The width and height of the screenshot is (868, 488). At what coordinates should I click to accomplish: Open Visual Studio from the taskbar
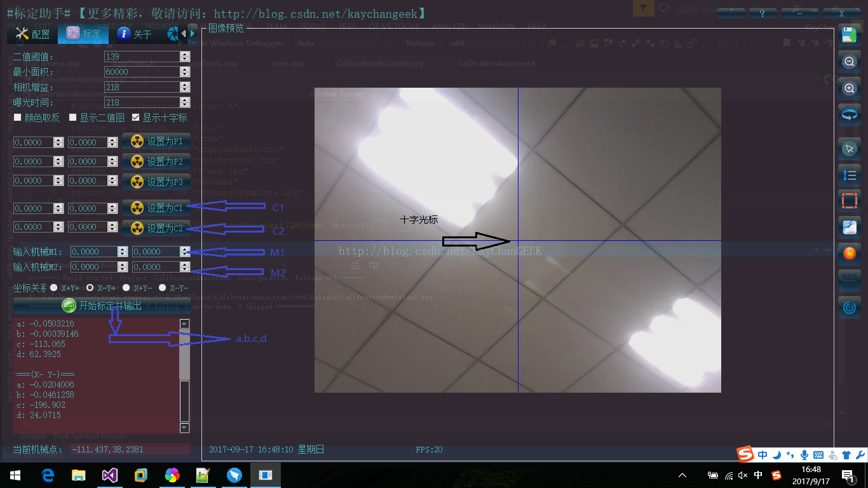tap(110, 475)
